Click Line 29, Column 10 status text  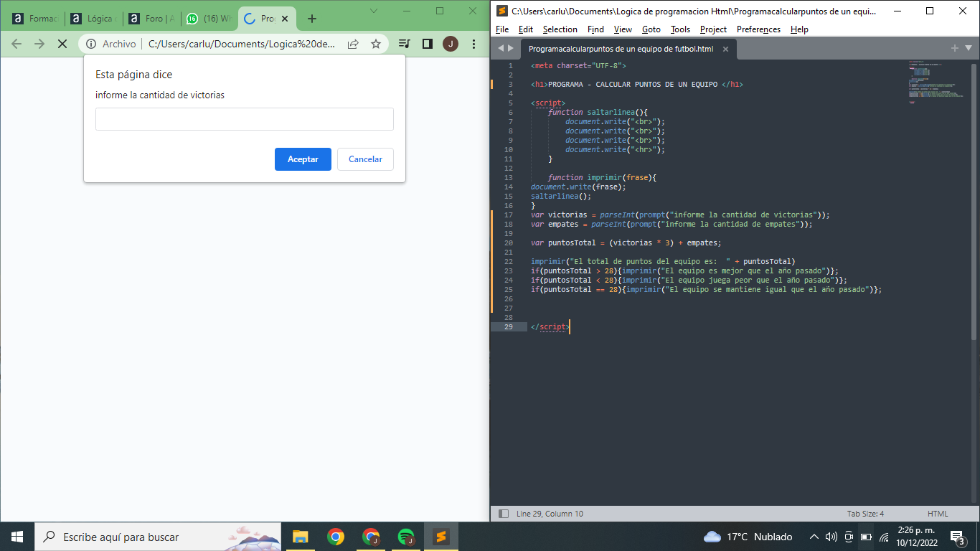click(x=550, y=514)
